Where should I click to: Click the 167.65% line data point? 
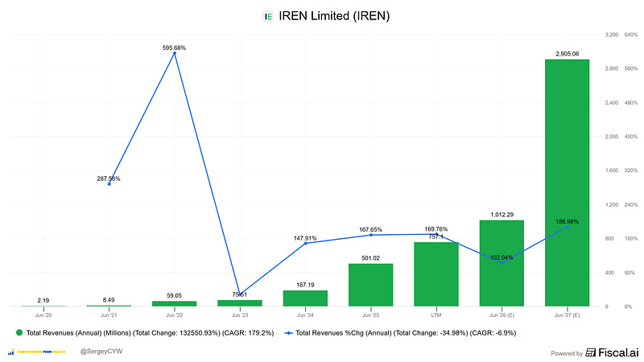(371, 235)
